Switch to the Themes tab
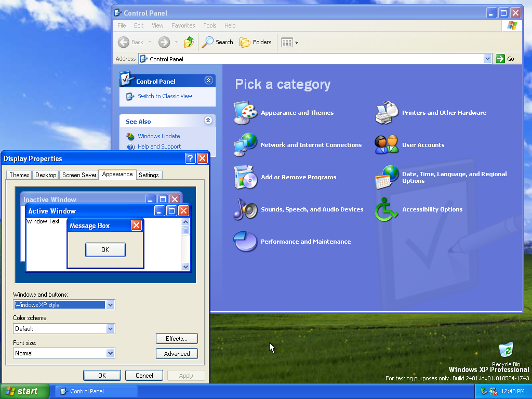Screen dimensions: 532x399 click(x=19, y=175)
